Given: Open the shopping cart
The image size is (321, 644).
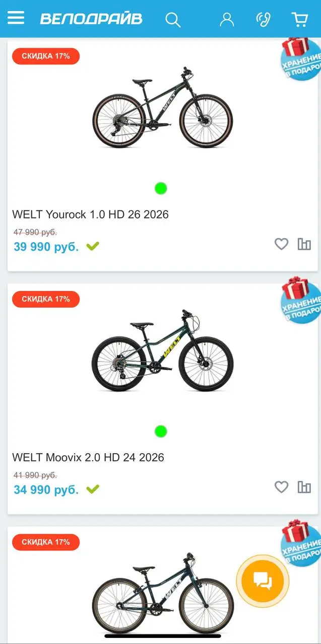Looking at the screenshot, I should coord(300,19).
